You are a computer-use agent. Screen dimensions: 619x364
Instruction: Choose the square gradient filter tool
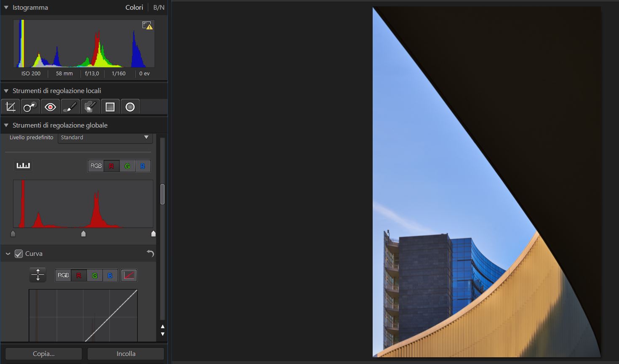point(110,107)
